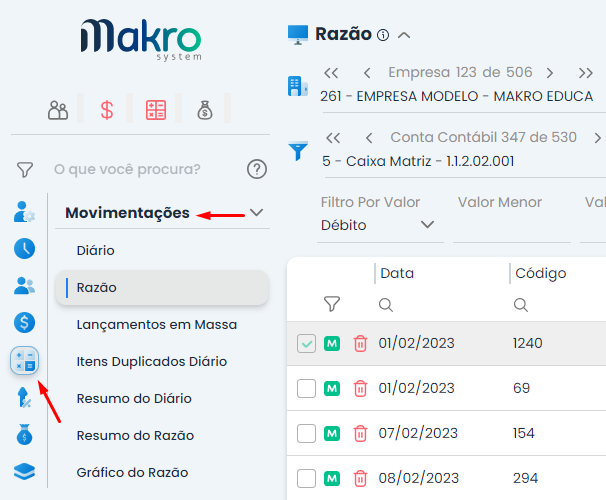The height and width of the screenshot is (500, 606).
Task: Open the layers stack sidebar icon
Action: click(x=24, y=471)
